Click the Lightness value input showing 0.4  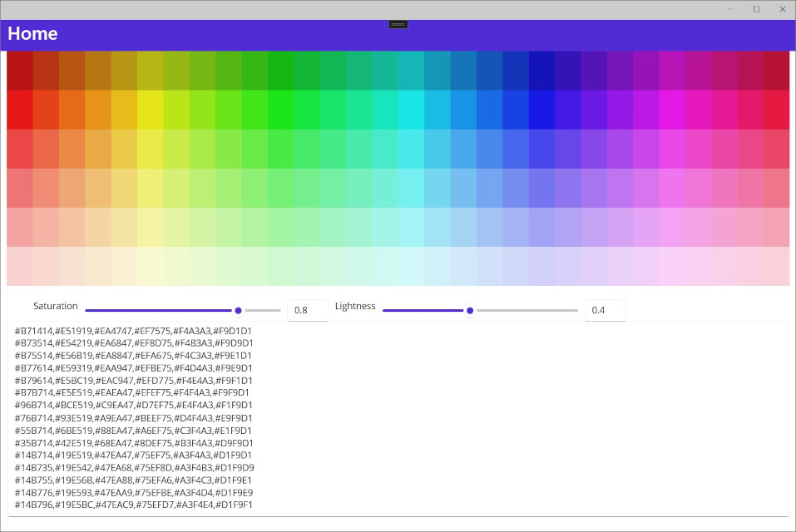pyautogui.click(x=605, y=310)
